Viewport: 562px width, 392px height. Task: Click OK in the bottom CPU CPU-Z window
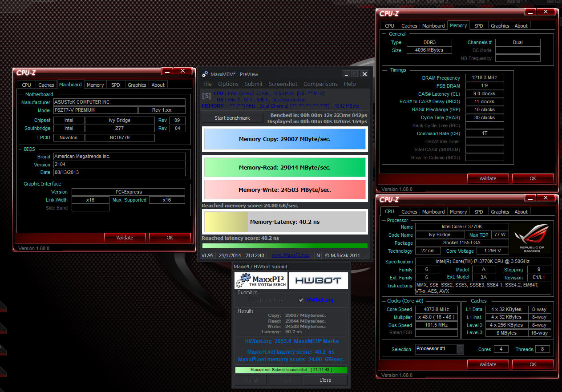[533, 364]
